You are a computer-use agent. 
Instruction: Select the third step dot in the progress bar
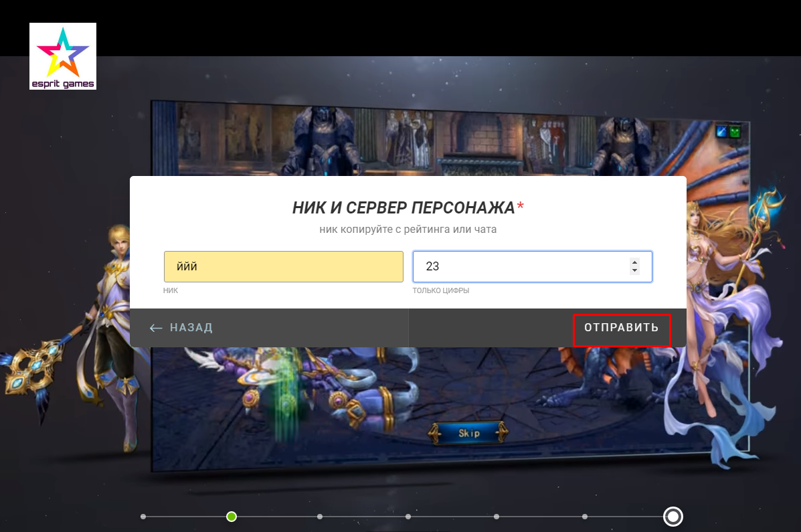pos(320,517)
